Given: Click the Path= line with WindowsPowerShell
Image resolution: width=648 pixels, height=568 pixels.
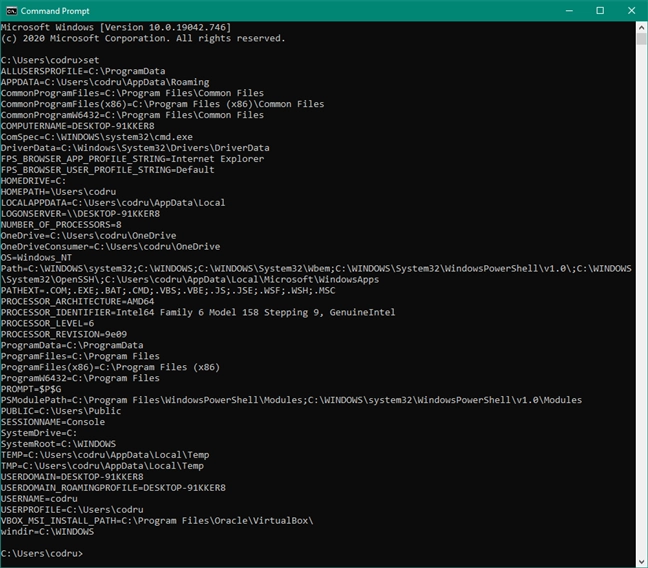Looking at the screenshot, I should point(316,268).
